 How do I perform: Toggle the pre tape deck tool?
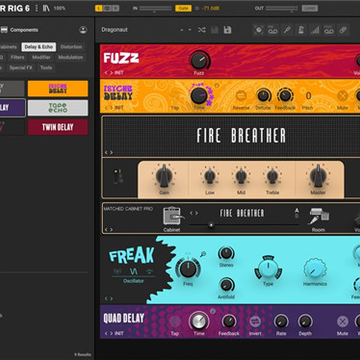tap(273, 30)
